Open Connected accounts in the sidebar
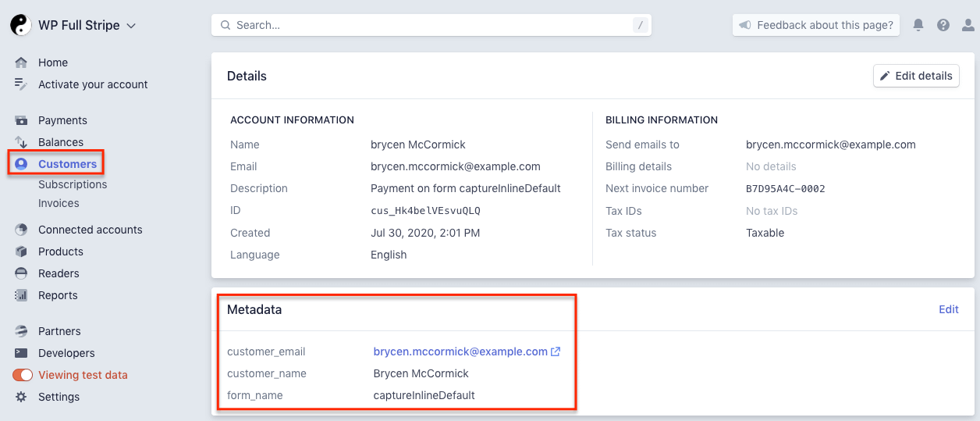The image size is (980, 421). (x=90, y=230)
